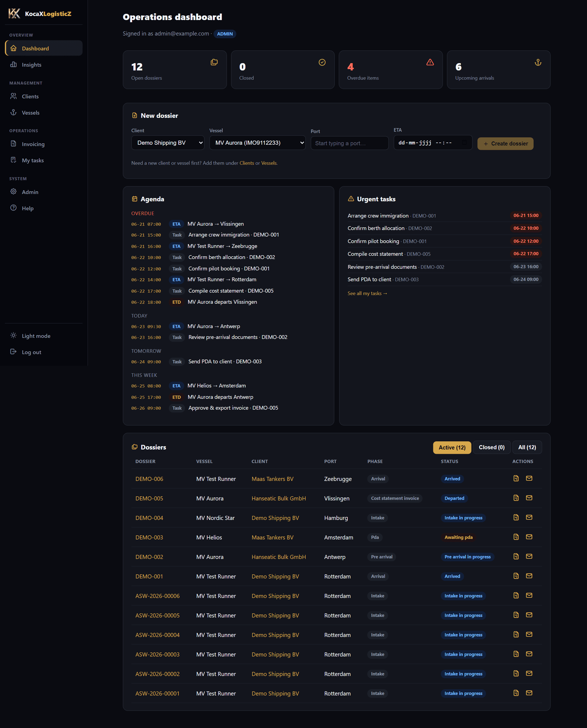The image size is (587, 728).
Task: Click the open dossiers copy icon
Action: (214, 62)
